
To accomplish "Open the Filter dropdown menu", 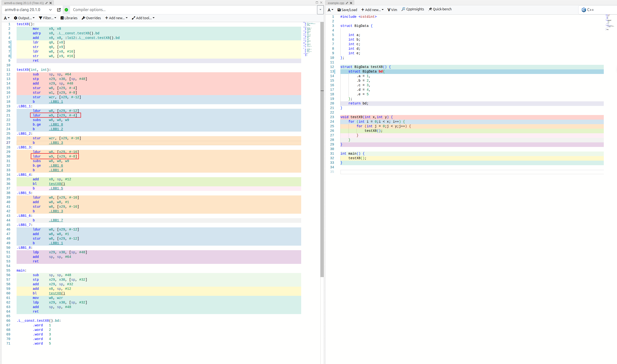I will coord(47,18).
